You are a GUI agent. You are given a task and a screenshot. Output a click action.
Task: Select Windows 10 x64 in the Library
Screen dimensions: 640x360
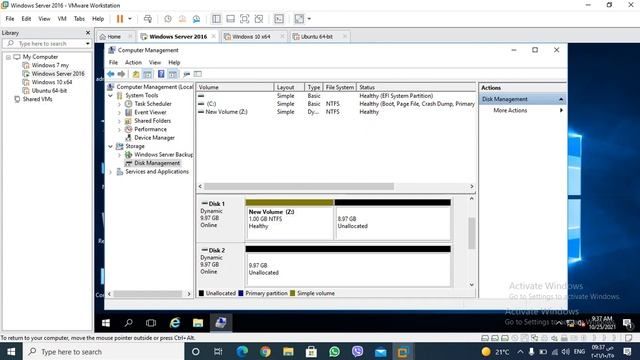coord(51,82)
